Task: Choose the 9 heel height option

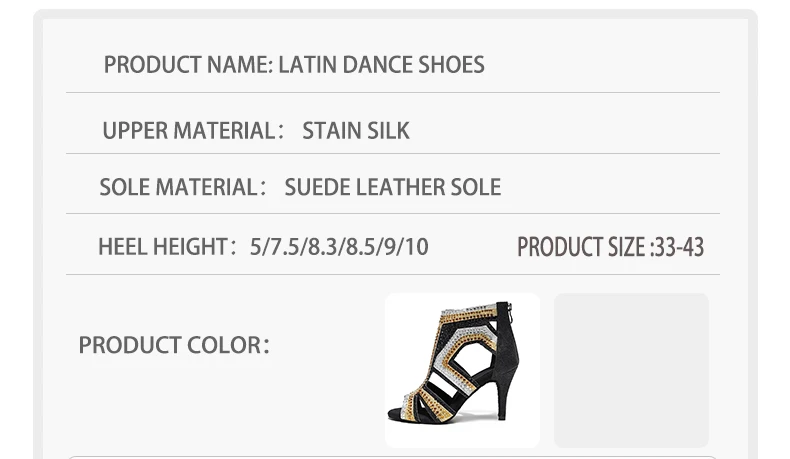Action: [x=389, y=246]
